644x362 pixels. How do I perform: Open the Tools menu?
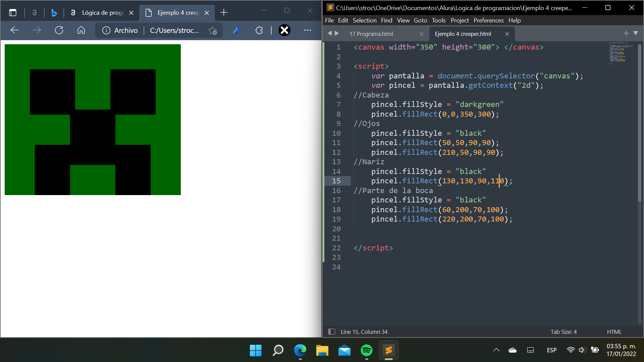(x=439, y=20)
